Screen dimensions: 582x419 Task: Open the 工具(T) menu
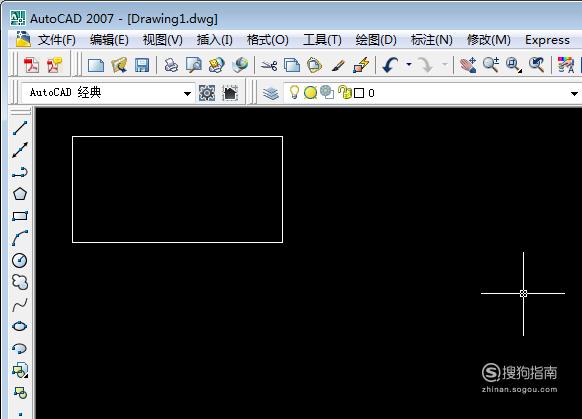[322, 40]
